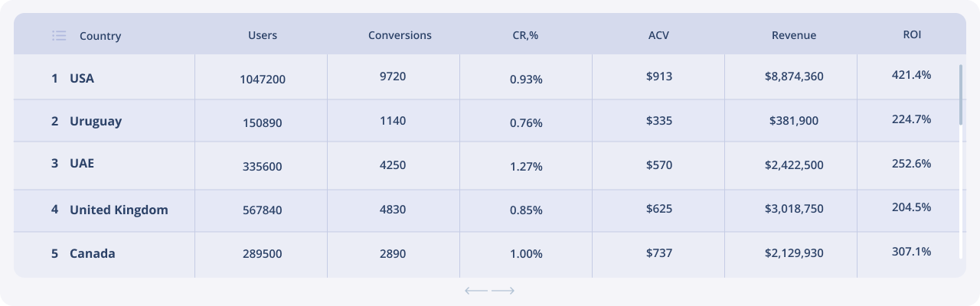Click the UAE conversion rate 1.27%
This screenshot has height=306, width=980.
[x=526, y=166]
